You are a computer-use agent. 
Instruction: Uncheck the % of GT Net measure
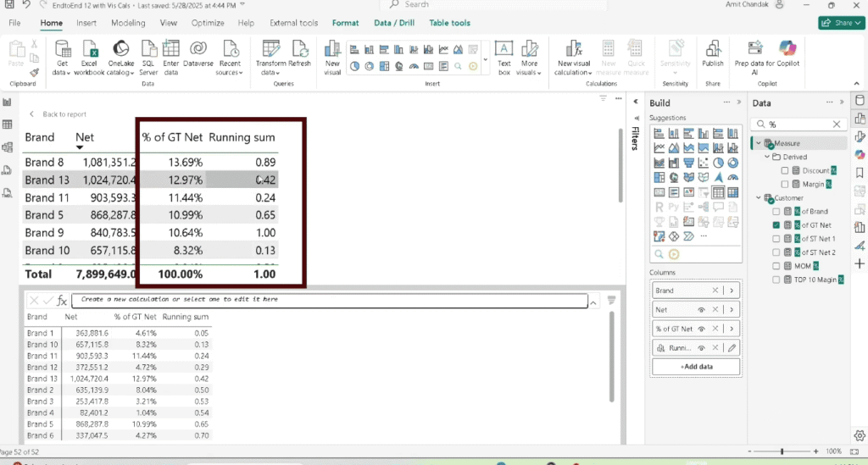coord(776,225)
